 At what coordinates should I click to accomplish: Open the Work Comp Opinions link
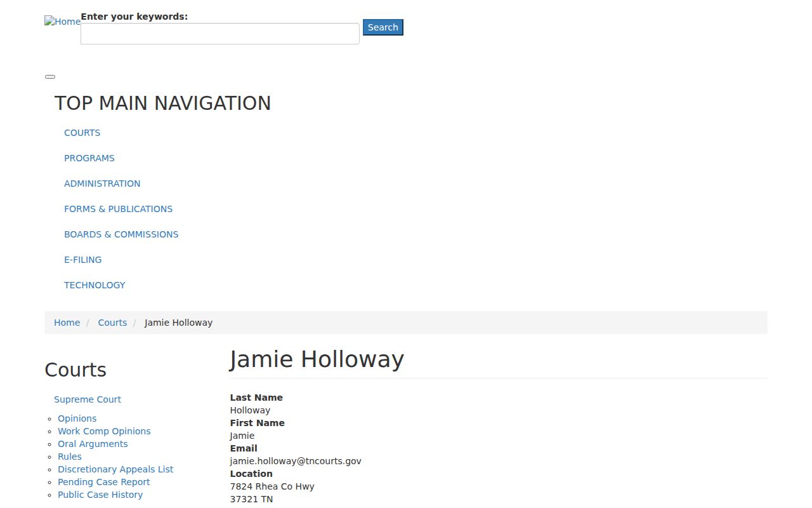pyautogui.click(x=104, y=431)
